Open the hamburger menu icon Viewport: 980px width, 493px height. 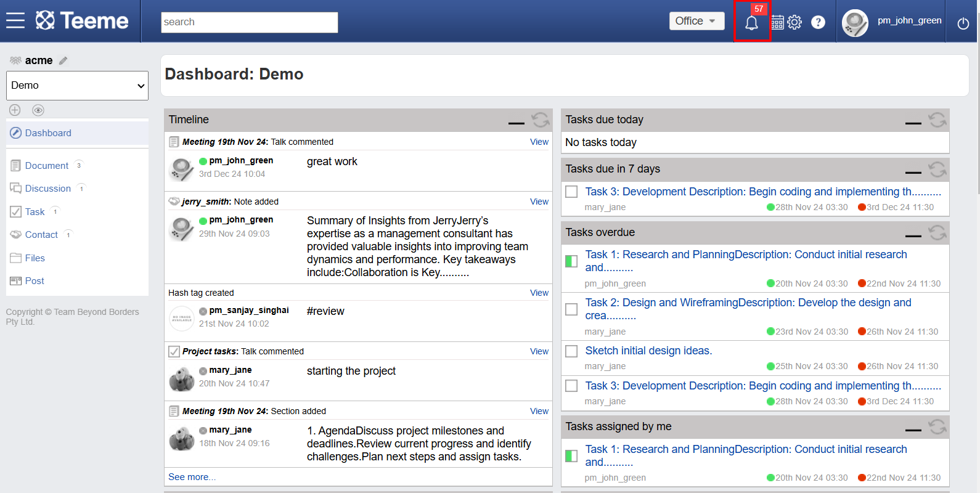coord(15,20)
